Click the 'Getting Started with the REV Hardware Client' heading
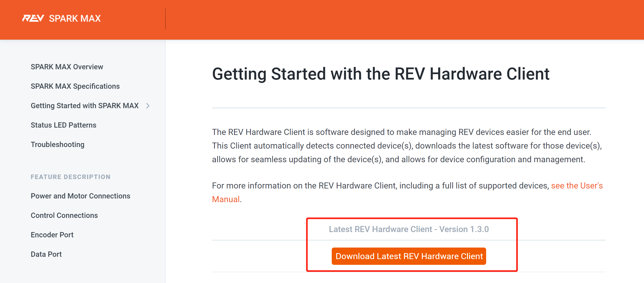Screen dimensions: 644x283 point(381,74)
